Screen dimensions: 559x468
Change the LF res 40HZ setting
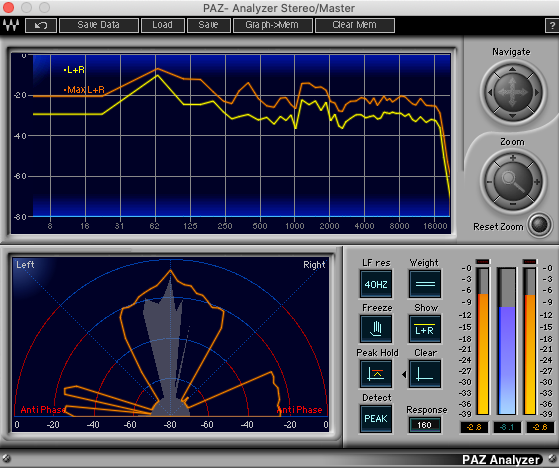click(x=376, y=284)
